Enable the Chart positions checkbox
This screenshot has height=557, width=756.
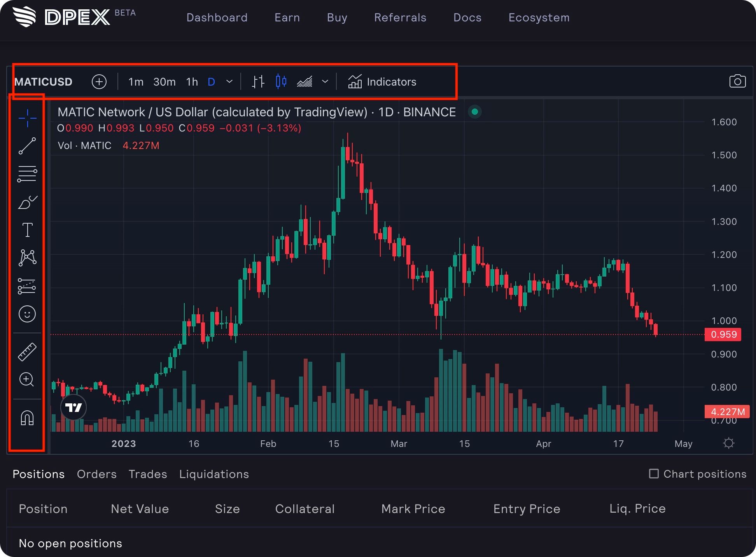(654, 474)
